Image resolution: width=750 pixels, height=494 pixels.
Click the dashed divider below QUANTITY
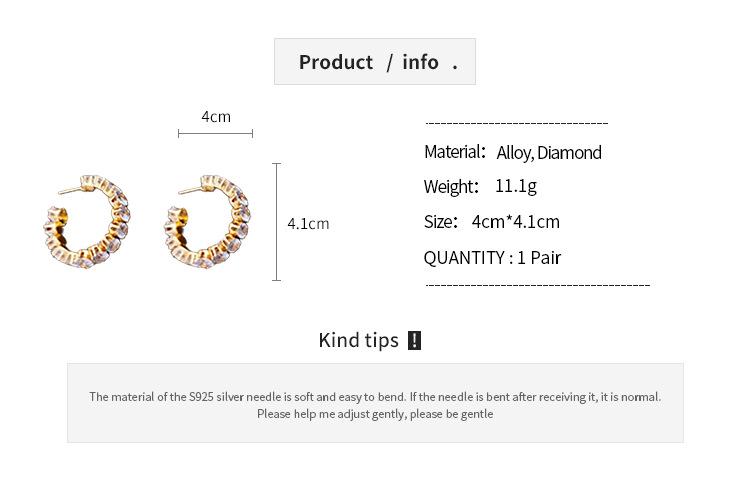(x=538, y=285)
